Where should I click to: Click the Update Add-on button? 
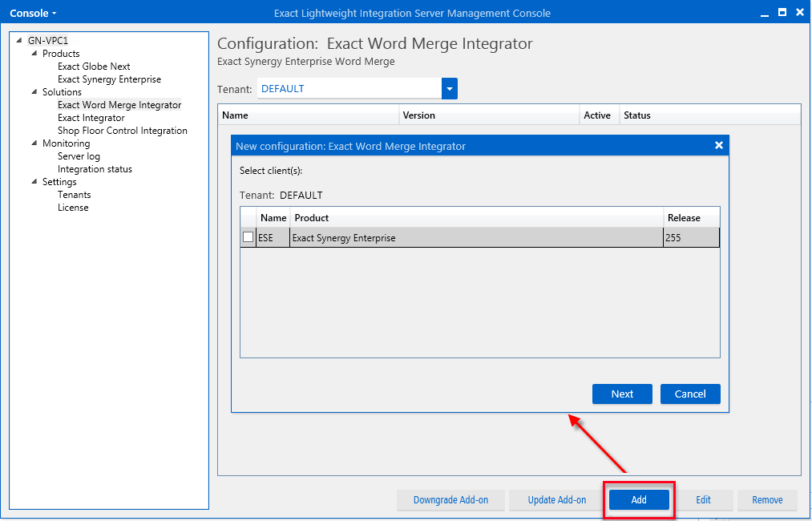556,500
